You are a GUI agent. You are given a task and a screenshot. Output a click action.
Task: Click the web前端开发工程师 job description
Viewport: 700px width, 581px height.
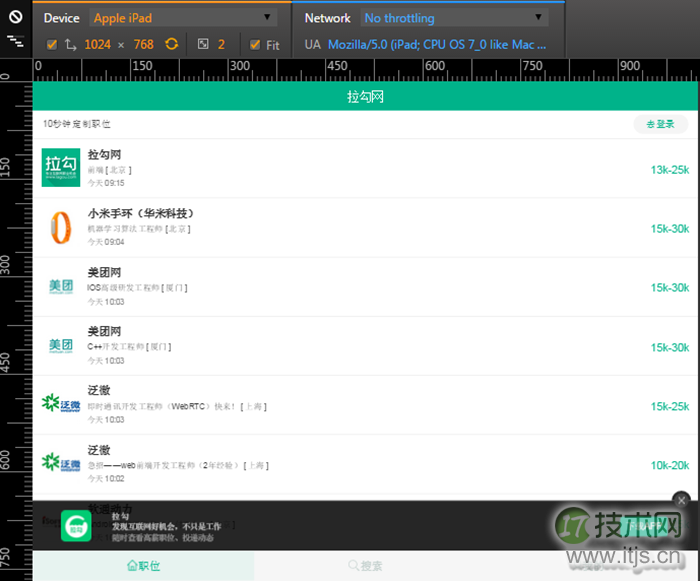point(178,465)
